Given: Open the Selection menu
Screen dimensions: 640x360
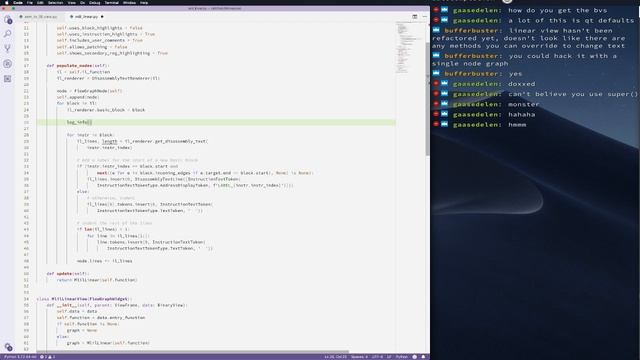Looking at the screenshot, I should coord(55,2).
